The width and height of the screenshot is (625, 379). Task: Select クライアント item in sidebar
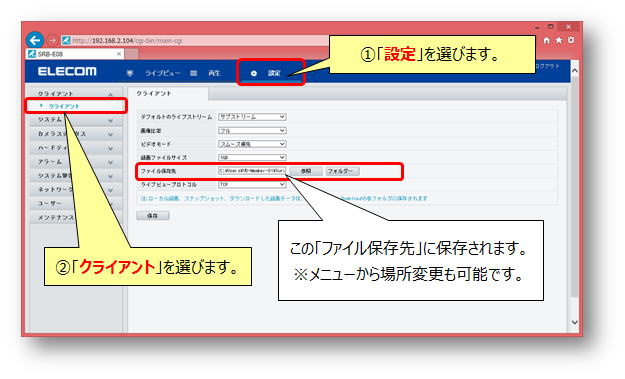64,106
